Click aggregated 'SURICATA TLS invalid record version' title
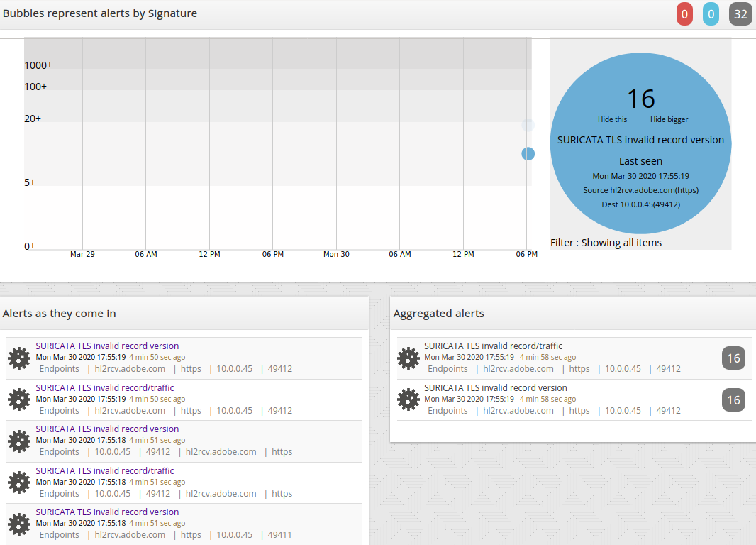The height and width of the screenshot is (545, 756). [496, 387]
